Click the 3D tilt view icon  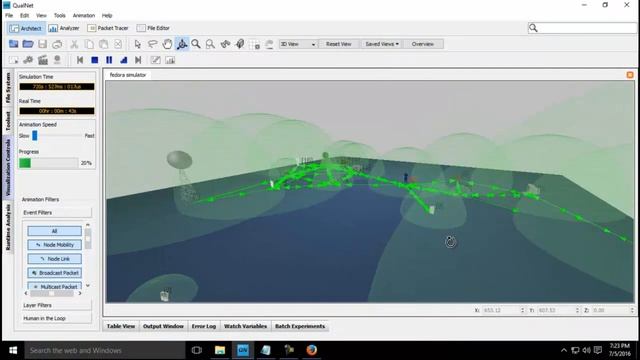click(x=240, y=44)
